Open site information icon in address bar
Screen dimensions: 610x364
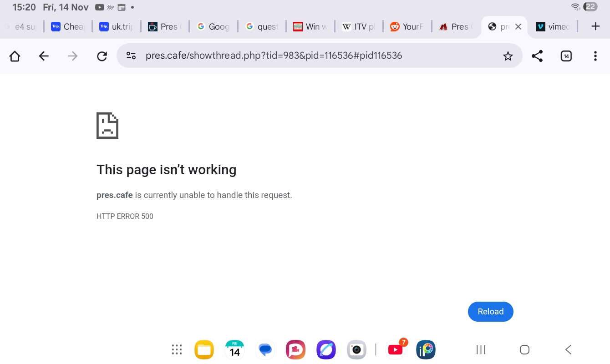pyautogui.click(x=131, y=56)
